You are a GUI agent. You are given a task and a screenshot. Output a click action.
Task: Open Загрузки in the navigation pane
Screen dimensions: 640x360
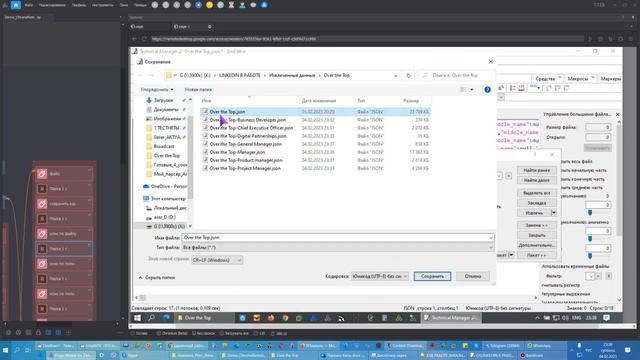coord(163,100)
